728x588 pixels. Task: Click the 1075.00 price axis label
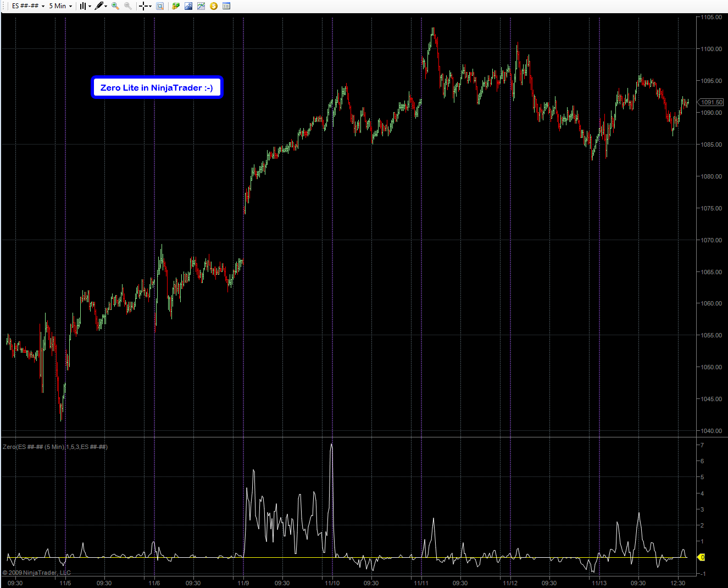pyautogui.click(x=711, y=208)
